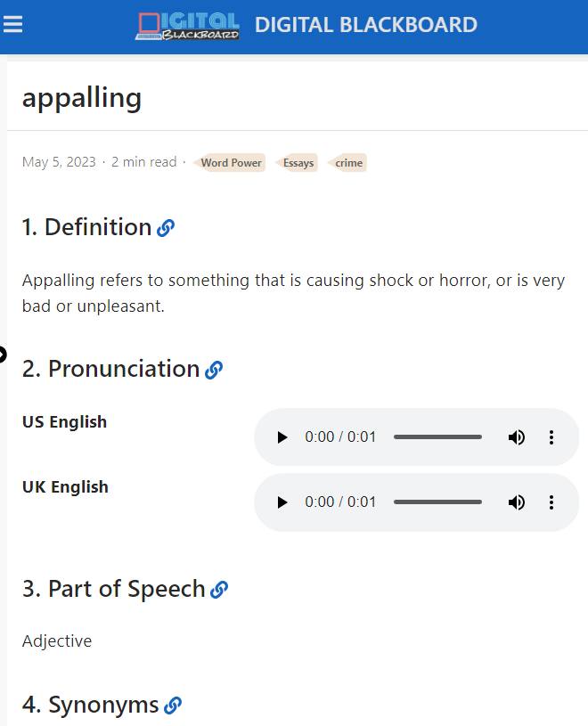Seek on the UK English audio progress bar
Viewport: 588px width, 726px height.
pos(437,502)
